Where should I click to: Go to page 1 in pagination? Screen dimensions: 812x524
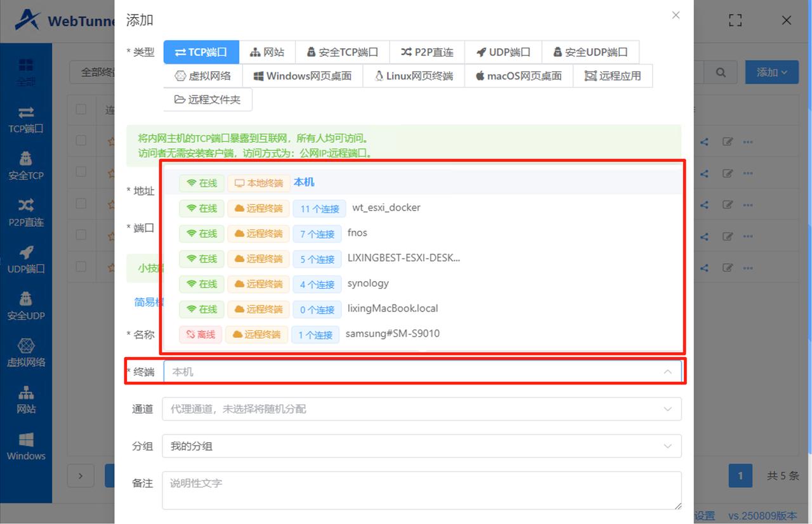point(740,476)
